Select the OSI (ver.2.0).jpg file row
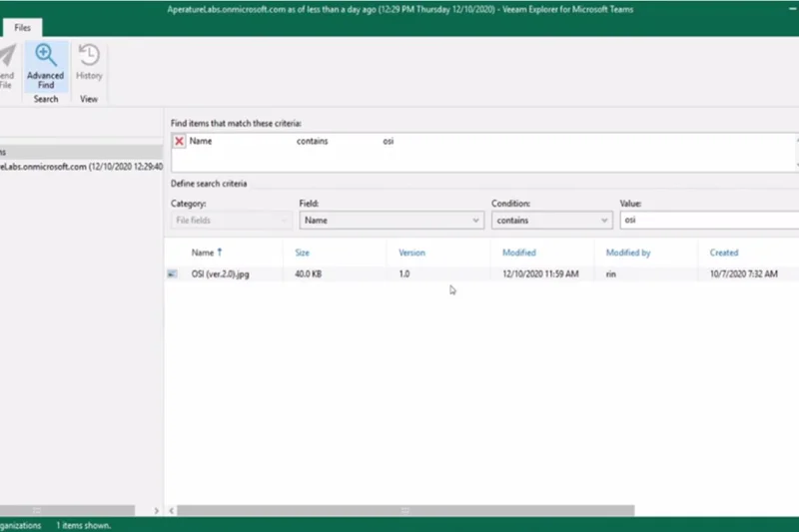This screenshot has height=532, width=799. [481, 273]
